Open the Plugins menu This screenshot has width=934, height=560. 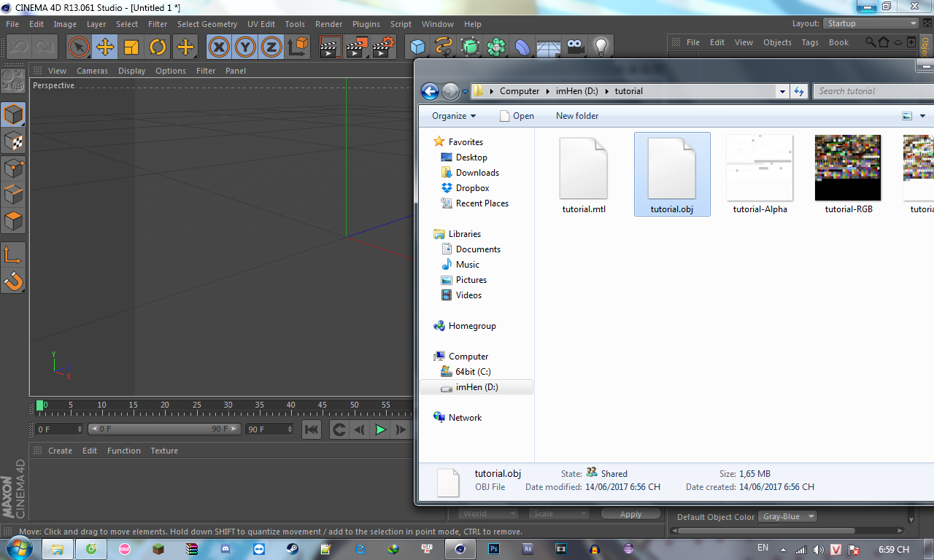(368, 24)
